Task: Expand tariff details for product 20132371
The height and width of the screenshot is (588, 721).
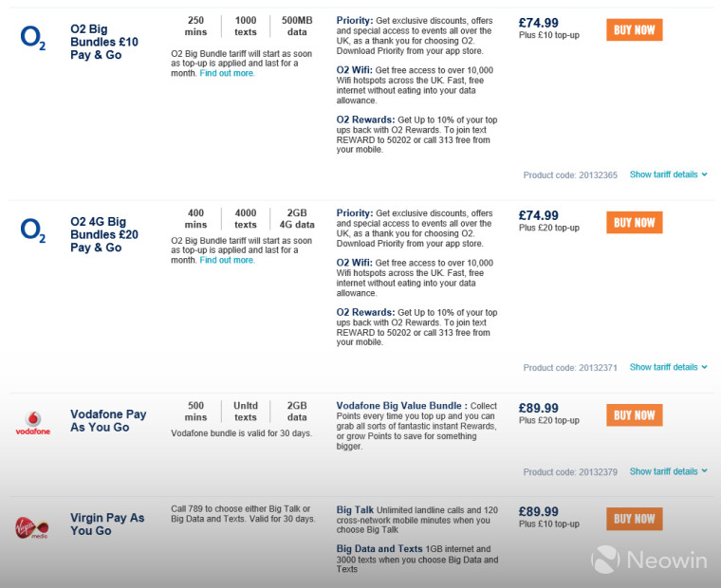Action: 668,367
